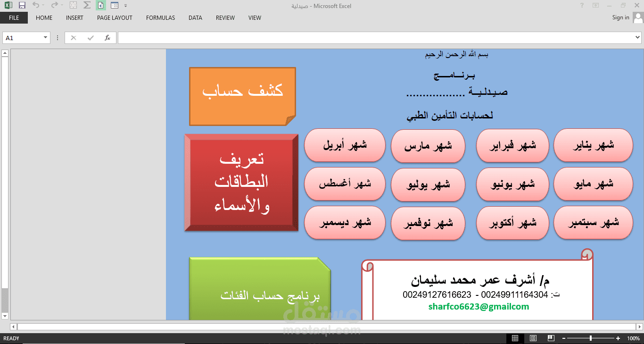Viewport: 644px width, 344px height.
Task: Open Excel Help question mark icon
Action: 582,5
